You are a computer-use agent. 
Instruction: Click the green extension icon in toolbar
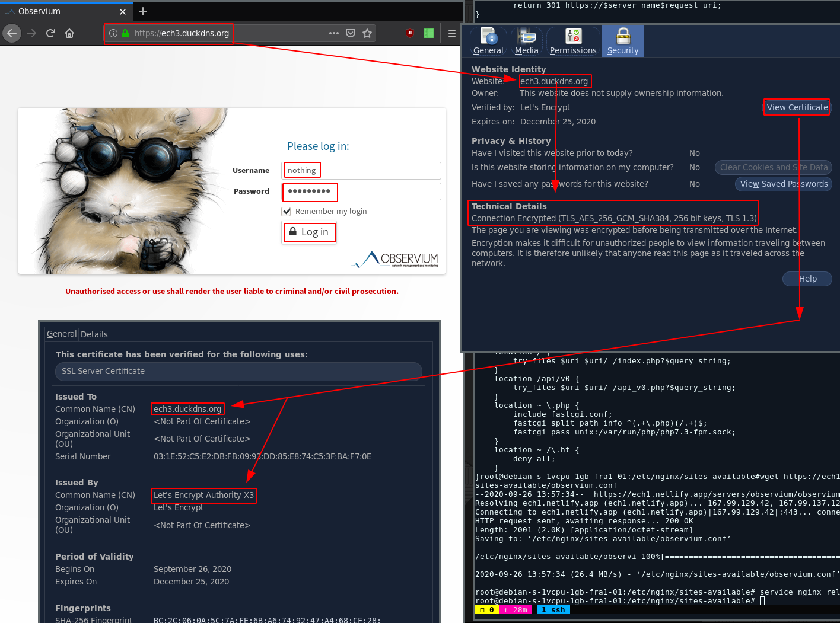429,33
